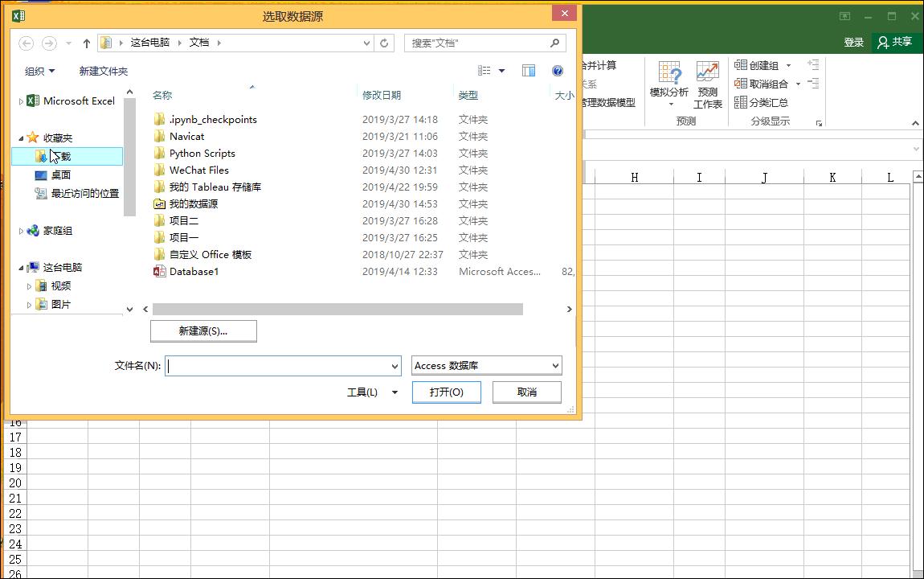
Task: Select the Database1 Access file icon
Action: (159, 272)
